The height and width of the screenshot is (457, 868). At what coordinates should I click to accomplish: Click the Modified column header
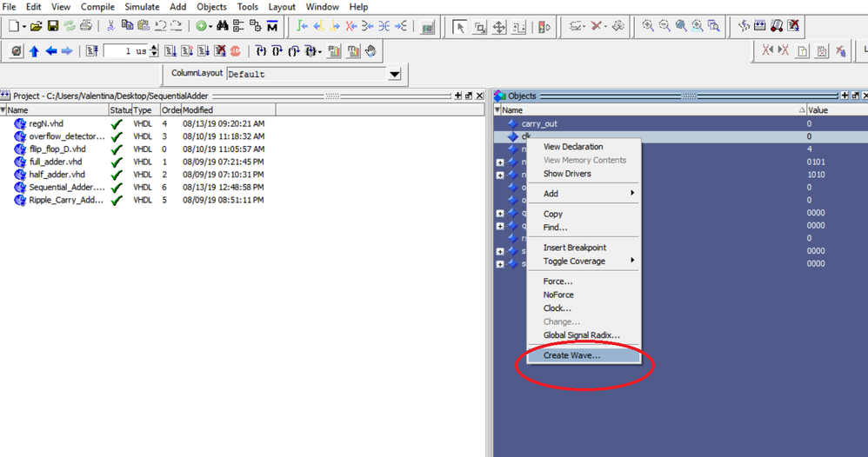228,110
